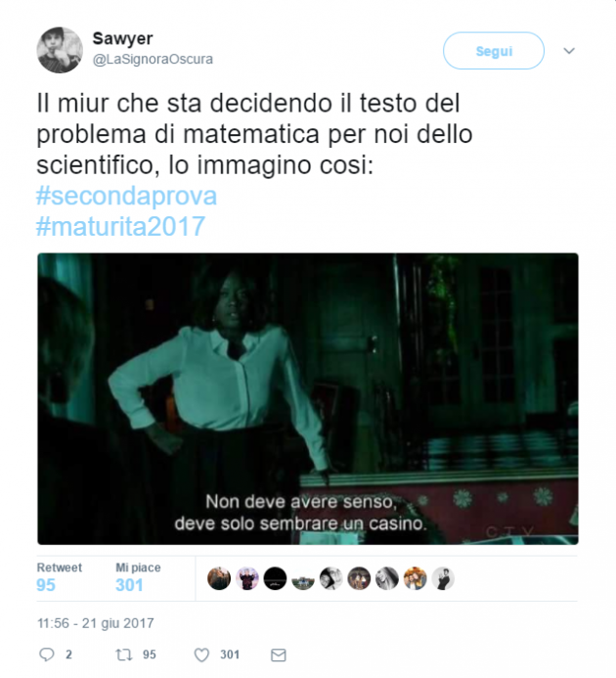The height and width of the screenshot is (678, 616).
Task: Like the tweet with the heart icon
Action: [201, 655]
